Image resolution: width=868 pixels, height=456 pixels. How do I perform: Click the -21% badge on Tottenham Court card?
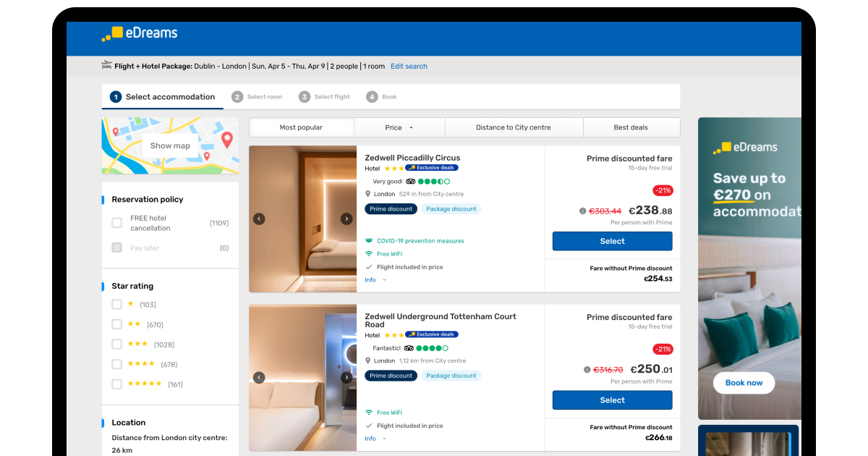tap(663, 349)
